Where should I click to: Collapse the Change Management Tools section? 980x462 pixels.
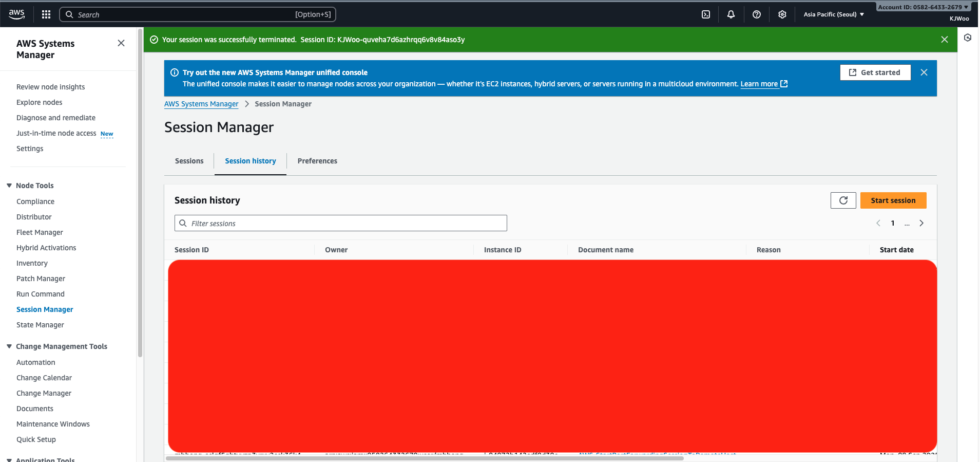9,346
